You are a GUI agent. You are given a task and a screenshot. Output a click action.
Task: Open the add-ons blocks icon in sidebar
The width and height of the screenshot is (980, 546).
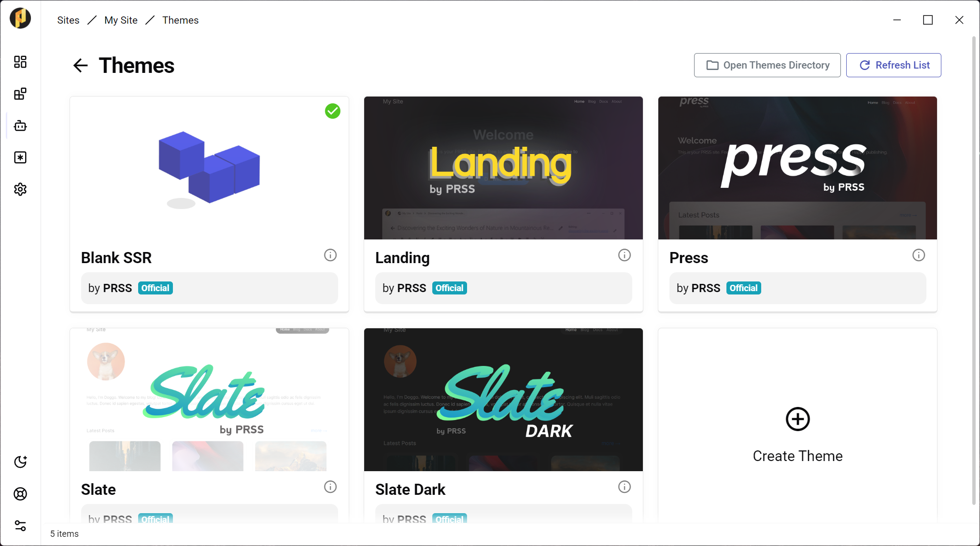click(20, 94)
